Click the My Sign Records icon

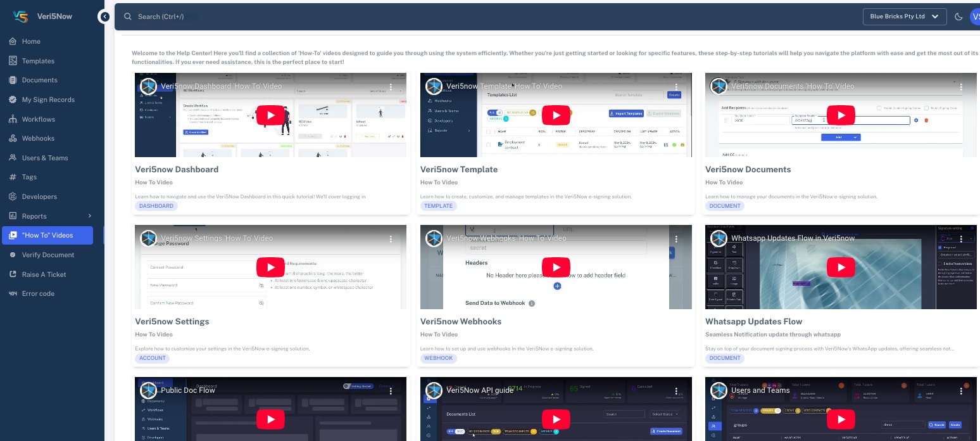[13, 99]
